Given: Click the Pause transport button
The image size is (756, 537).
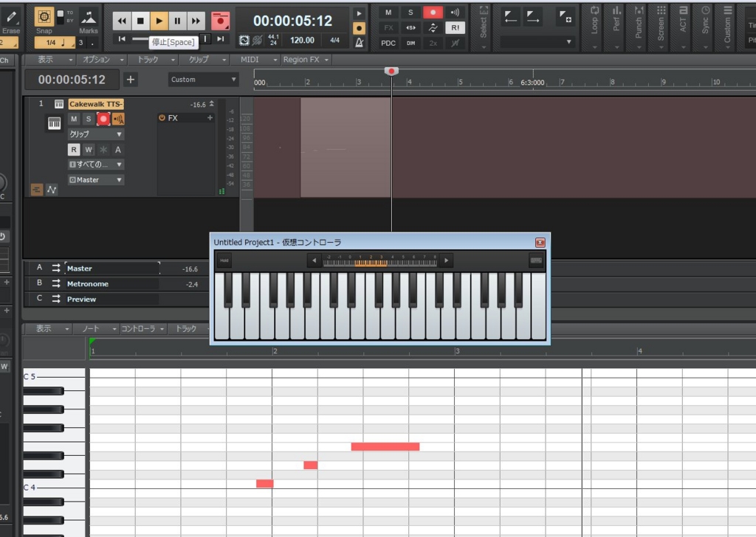Looking at the screenshot, I should point(177,21).
